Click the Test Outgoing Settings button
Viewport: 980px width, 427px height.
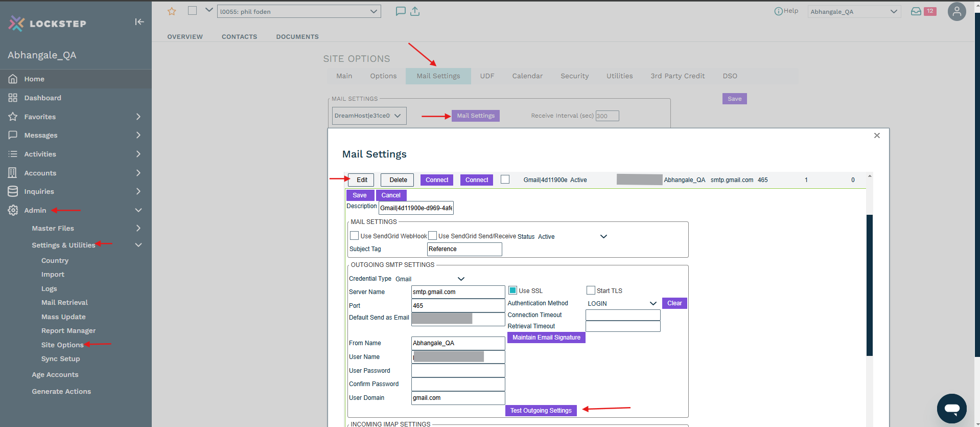(x=541, y=411)
